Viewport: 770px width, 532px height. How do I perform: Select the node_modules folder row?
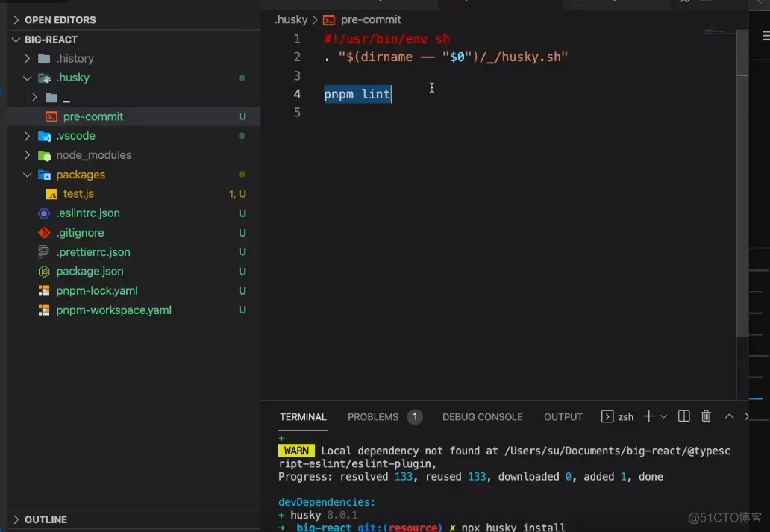(x=134, y=155)
